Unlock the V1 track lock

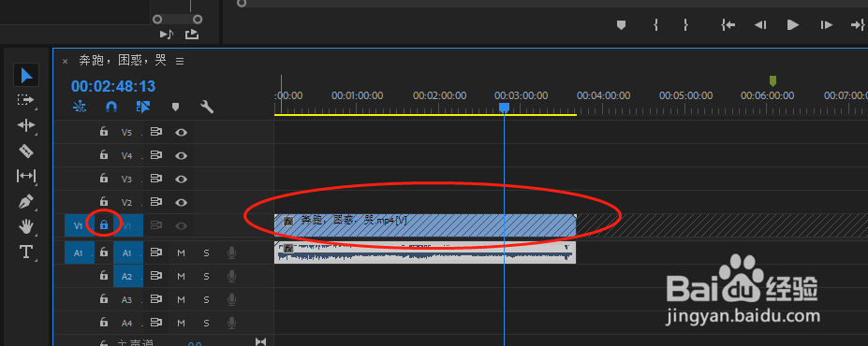coord(104,225)
